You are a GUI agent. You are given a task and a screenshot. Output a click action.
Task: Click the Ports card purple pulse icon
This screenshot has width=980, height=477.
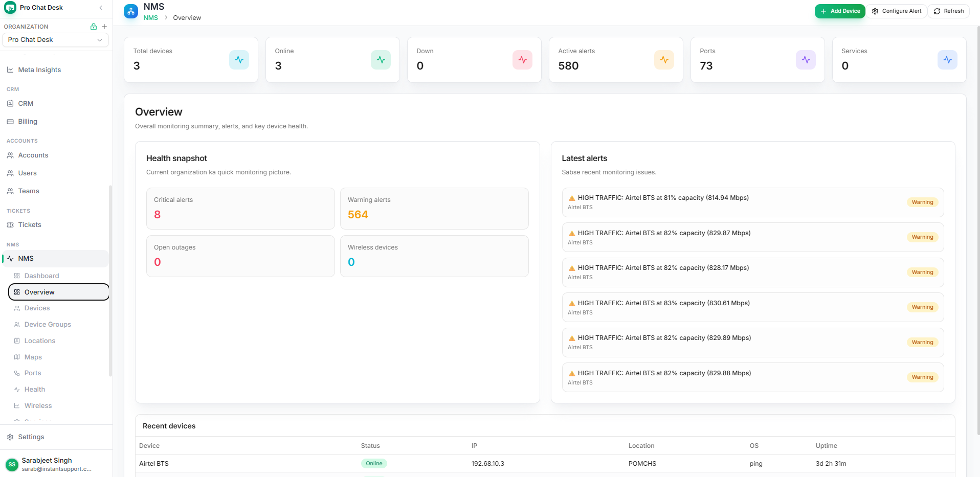click(x=806, y=60)
